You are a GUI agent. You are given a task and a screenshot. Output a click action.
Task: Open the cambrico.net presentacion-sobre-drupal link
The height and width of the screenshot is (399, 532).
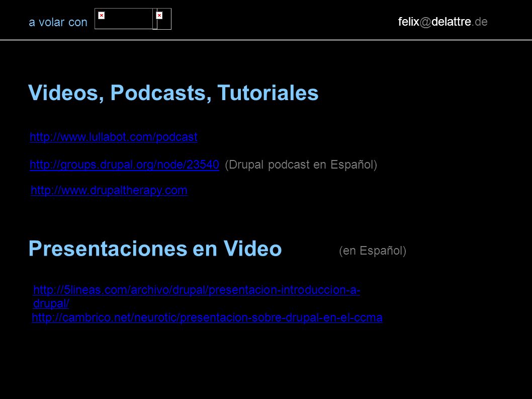(x=207, y=317)
